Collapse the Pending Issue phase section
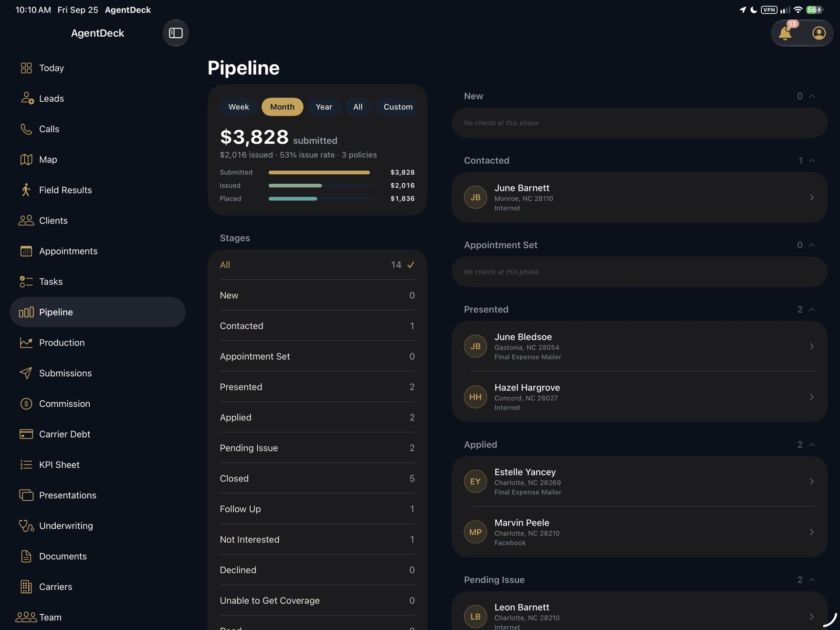Image resolution: width=840 pixels, height=630 pixels. tap(811, 579)
